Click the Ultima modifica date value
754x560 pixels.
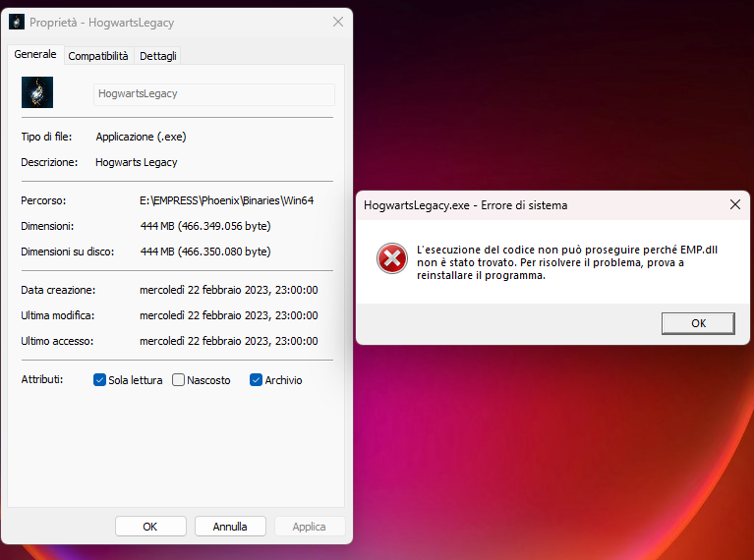click(x=229, y=315)
